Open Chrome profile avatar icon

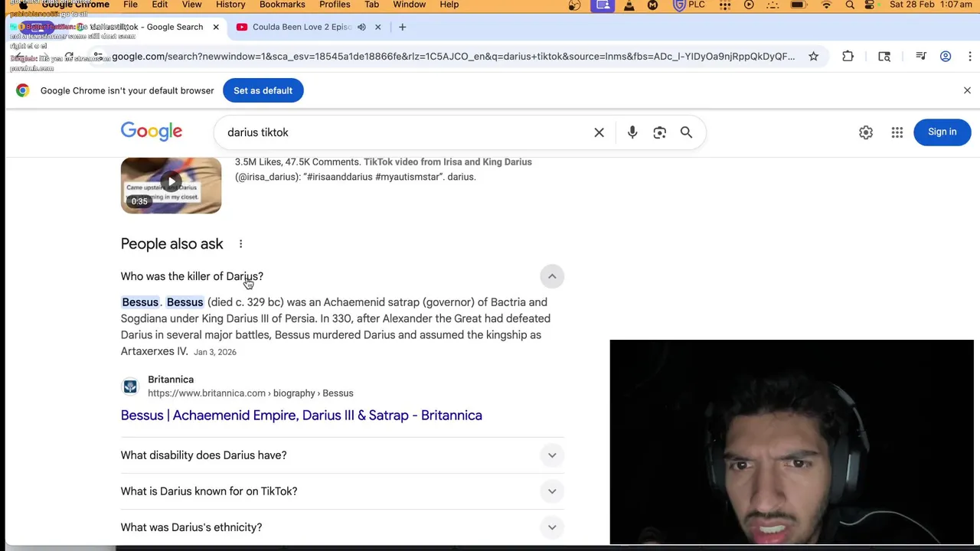click(946, 57)
